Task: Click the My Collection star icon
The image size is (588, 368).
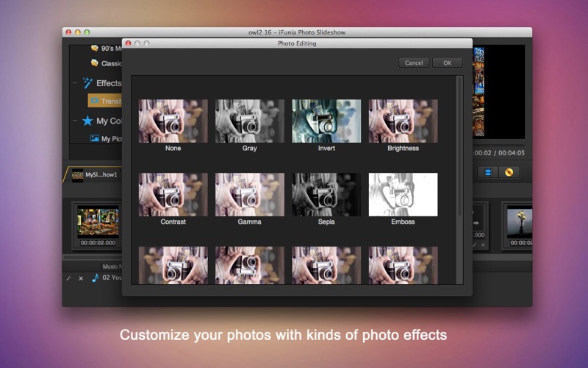Action: [87, 121]
